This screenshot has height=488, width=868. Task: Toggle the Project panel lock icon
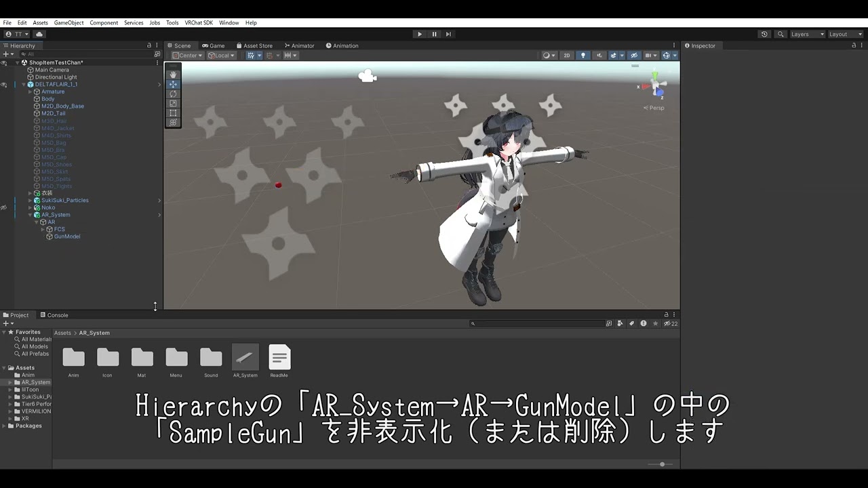click(x=666, y=314)
